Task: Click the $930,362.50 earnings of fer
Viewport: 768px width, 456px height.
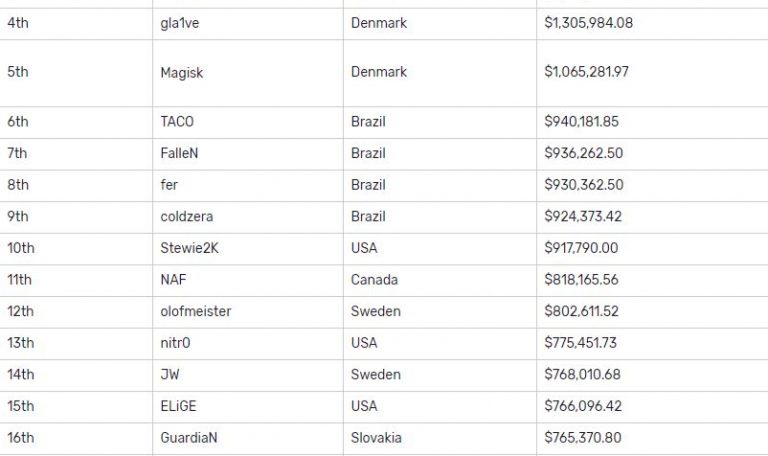Action: (x=584, y=185)
